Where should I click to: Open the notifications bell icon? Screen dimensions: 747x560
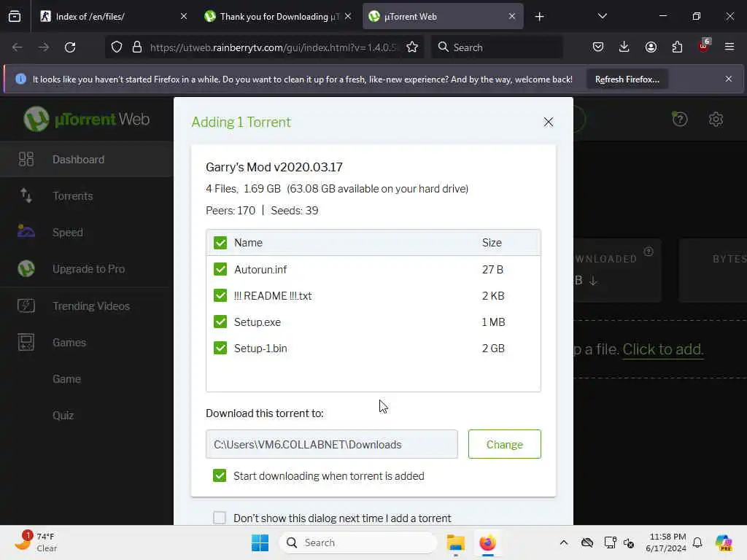pyautogui.click(x=697, y=542)
